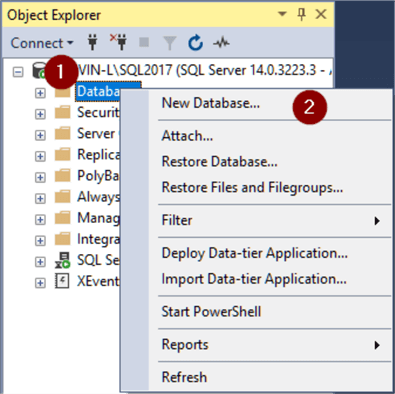Choose New Database... from the context menu
This screenshot has height=394, width=395.
211,103
